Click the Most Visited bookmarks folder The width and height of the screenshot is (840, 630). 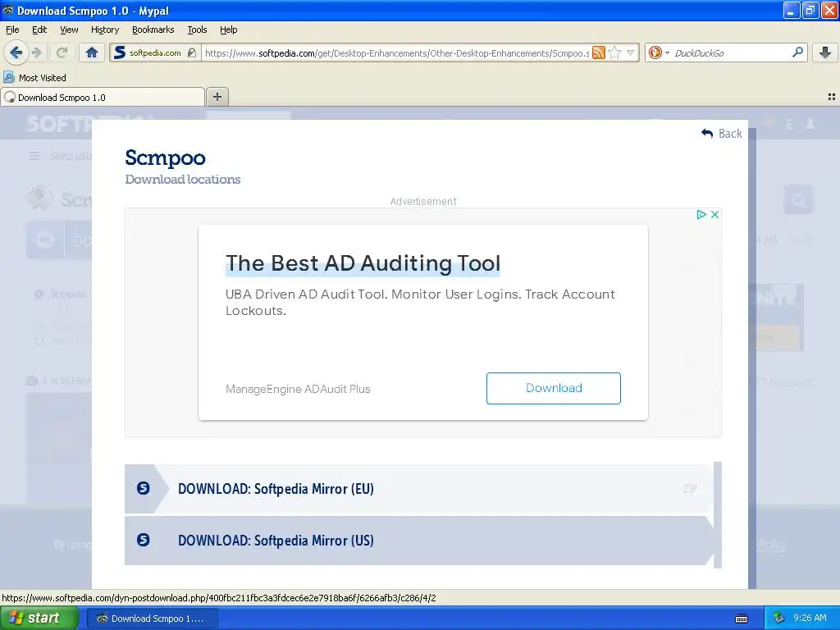pos(34,78)
